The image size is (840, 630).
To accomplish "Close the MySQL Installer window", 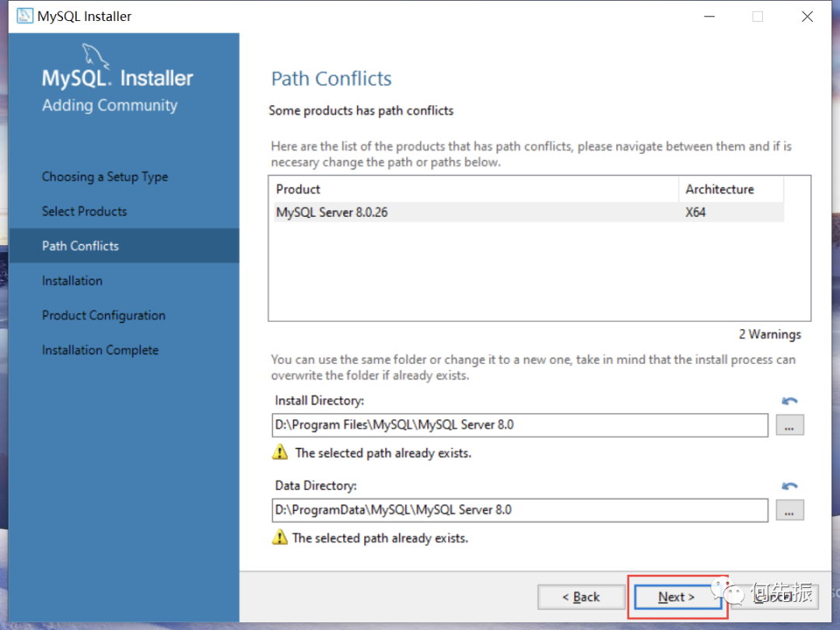I will pyautogui.click(x=807, y=16).
